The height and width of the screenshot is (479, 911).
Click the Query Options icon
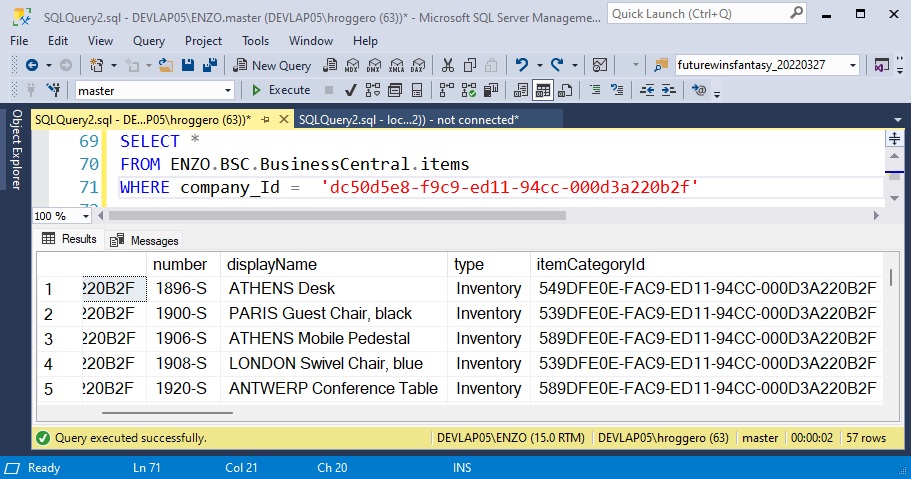click(x=394, y=90)
